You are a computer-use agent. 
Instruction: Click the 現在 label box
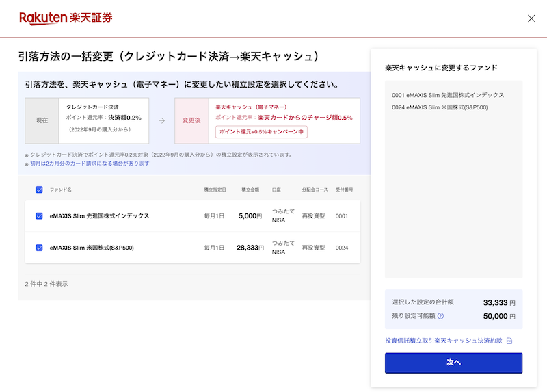coord(42,120)
